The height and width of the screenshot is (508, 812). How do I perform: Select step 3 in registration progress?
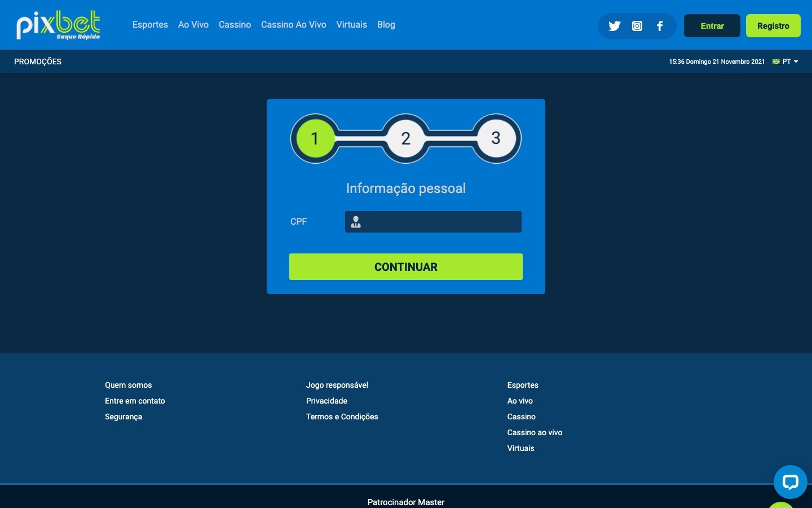pyautogui.click(x=496, y=139)
